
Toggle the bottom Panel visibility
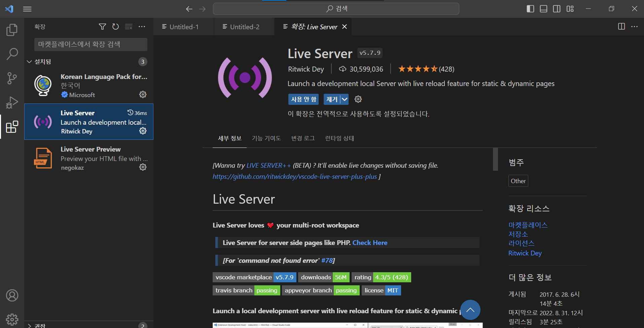tap(543, 9)
